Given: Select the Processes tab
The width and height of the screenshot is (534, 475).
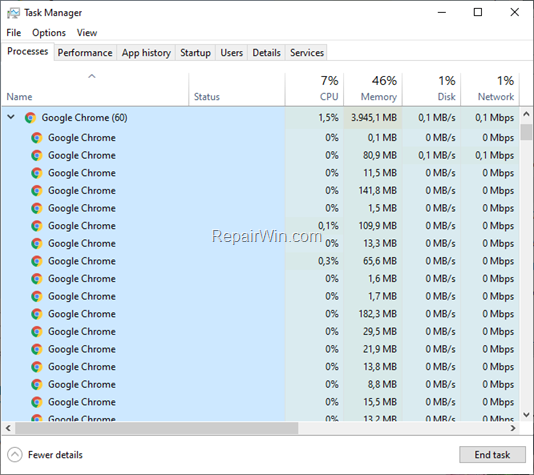Looking at the screenshot, I should pos(28,52).
